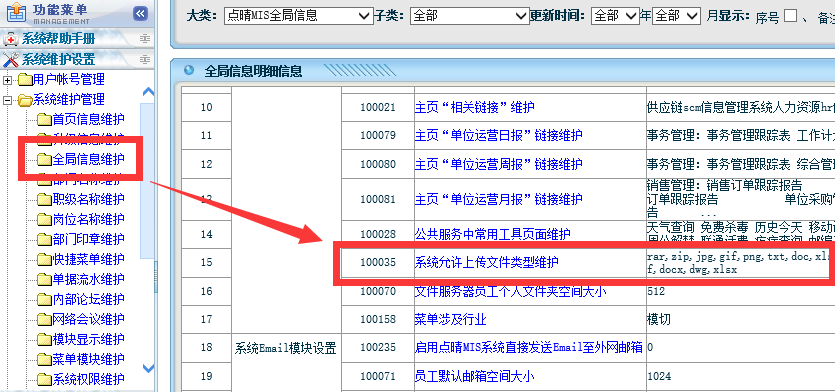The height and width of the screenshot is (392, 835).
Task: Select 全局信息维护 in the tree
Action: 88,159
